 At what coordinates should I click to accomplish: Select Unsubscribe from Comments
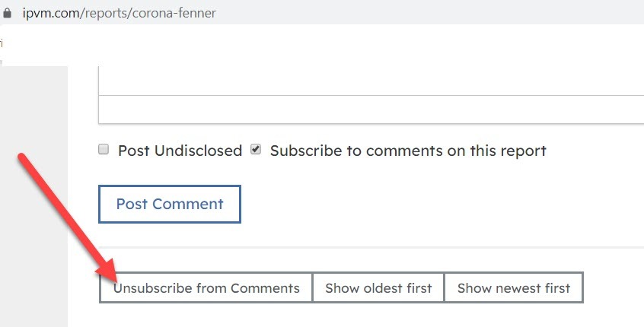(206, 288)
